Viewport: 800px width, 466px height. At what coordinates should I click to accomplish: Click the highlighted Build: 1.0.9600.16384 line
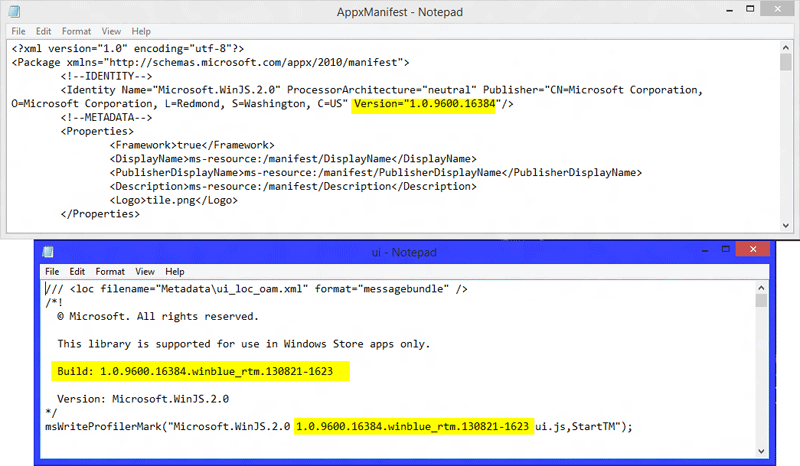pyautogui.click(x=201, y=371)
